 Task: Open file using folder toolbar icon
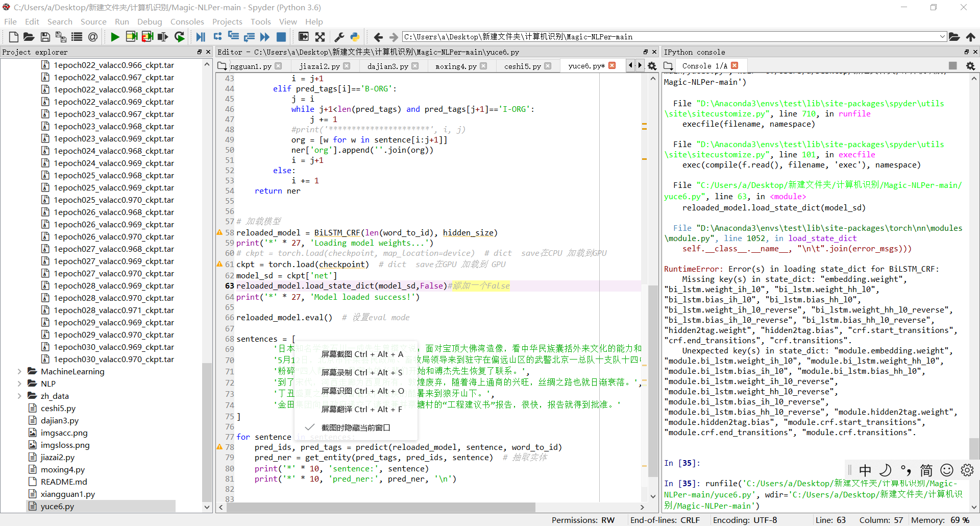29,37
